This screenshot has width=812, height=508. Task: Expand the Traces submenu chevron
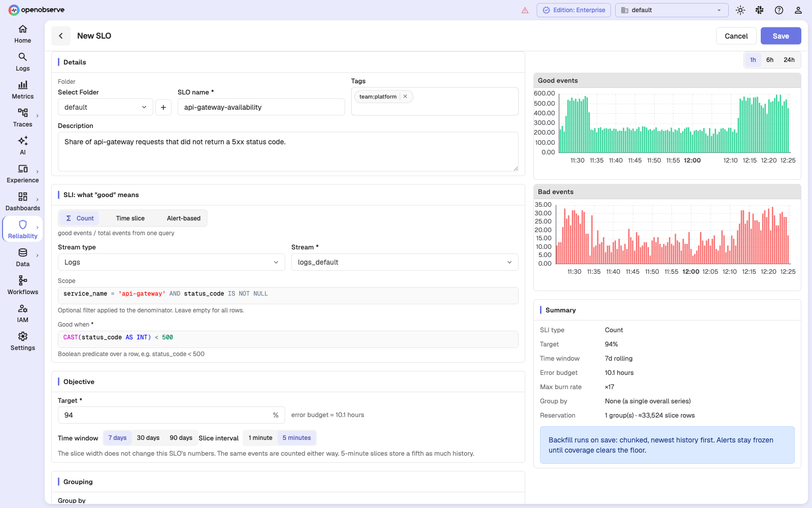coord(38,116)
